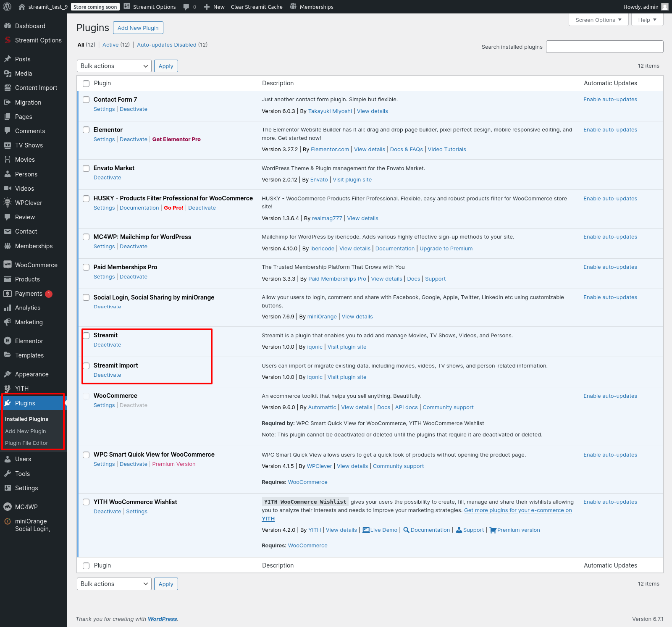The image size is (672, 628).
Task: Expand the Screen Options panel
Action: click(x=598, y=20)
